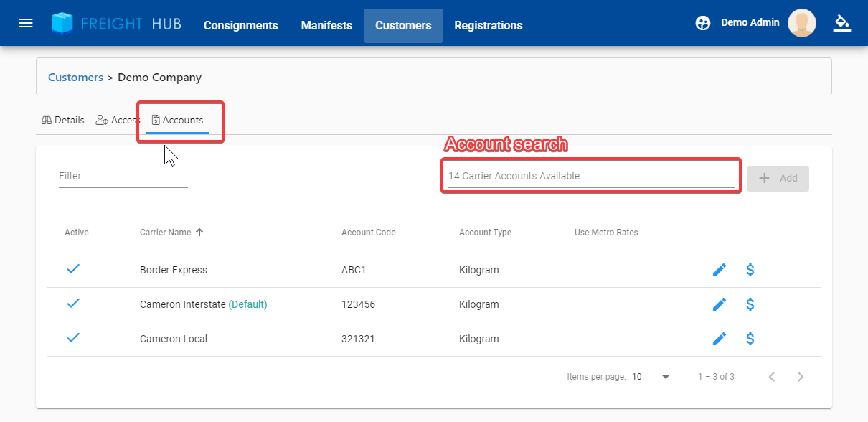Edit the Border Express account

tap(720, 270)
